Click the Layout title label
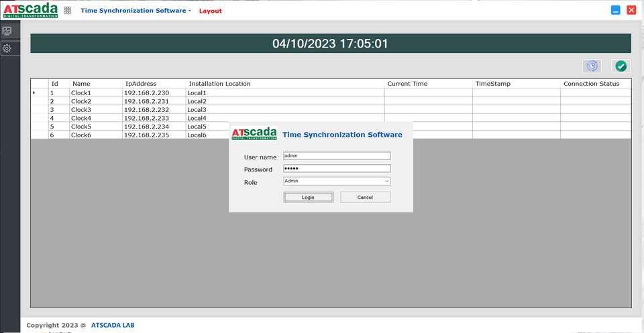Screen dimensions: 644x333 click(x=210, y=11)
